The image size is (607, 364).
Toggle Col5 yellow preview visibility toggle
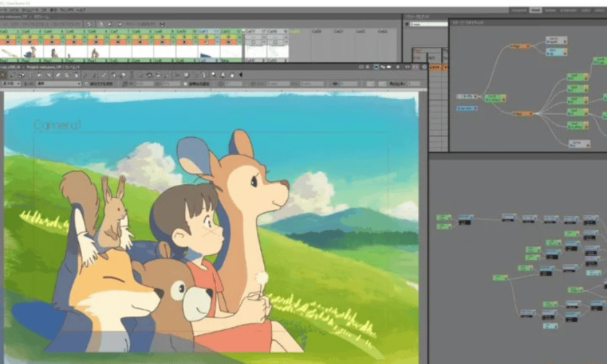(x=74, y=37)
